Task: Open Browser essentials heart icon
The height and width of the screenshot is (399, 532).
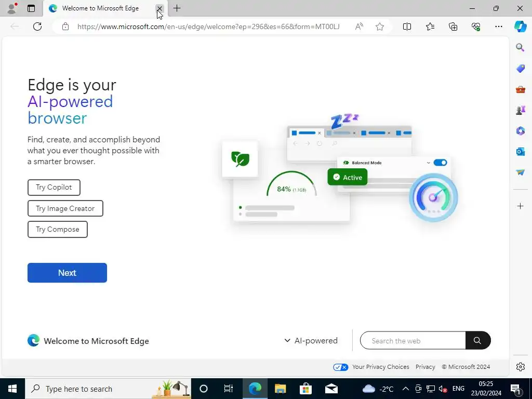Action: tap(476, 26)
